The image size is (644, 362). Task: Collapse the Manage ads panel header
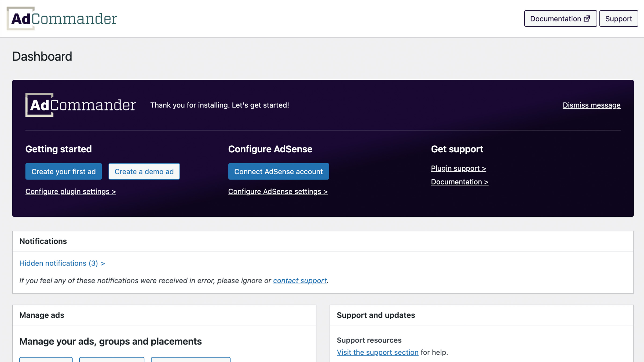click(x=42, y=315)
